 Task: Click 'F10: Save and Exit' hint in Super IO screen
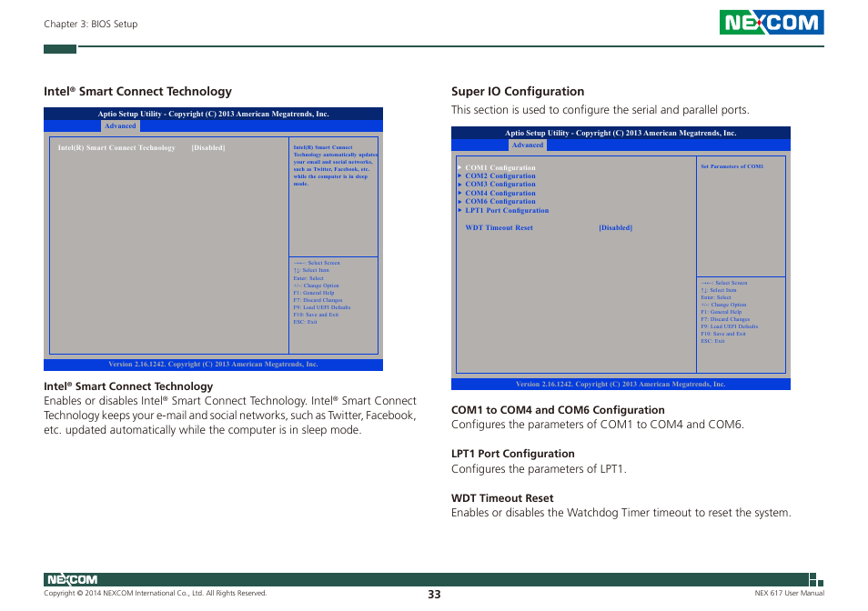(723, 334)
